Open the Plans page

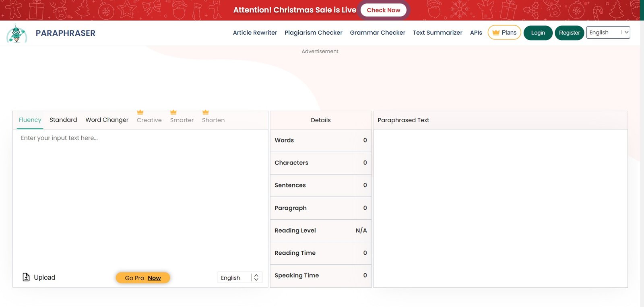point(504,33)
